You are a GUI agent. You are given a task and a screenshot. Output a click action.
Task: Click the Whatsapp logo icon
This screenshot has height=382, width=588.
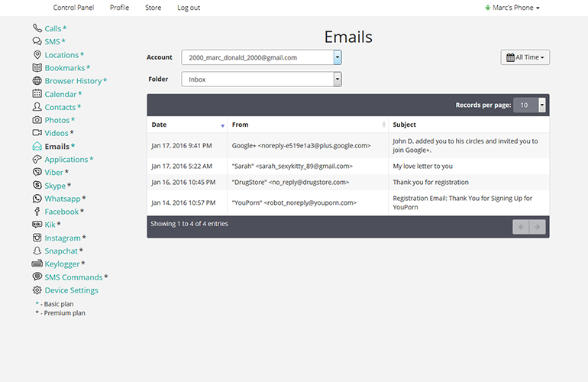[x=37, y=199]
